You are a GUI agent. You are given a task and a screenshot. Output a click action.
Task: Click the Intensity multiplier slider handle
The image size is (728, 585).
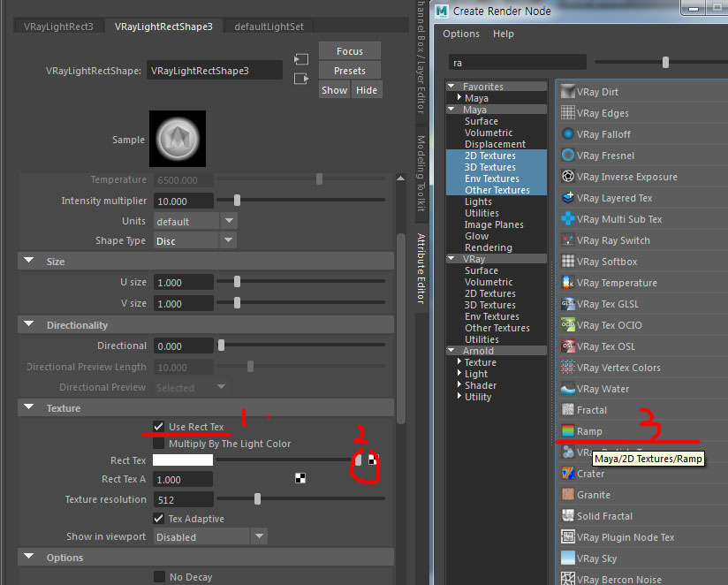tap(238, 200)
